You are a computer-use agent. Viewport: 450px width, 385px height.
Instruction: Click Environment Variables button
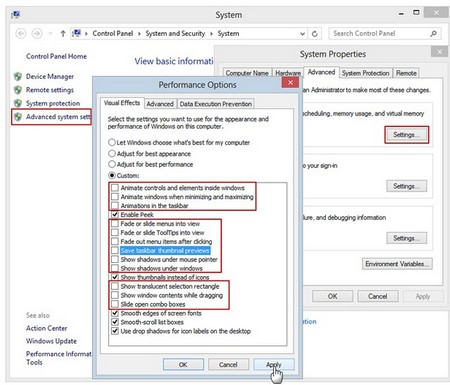click(397, 264)
